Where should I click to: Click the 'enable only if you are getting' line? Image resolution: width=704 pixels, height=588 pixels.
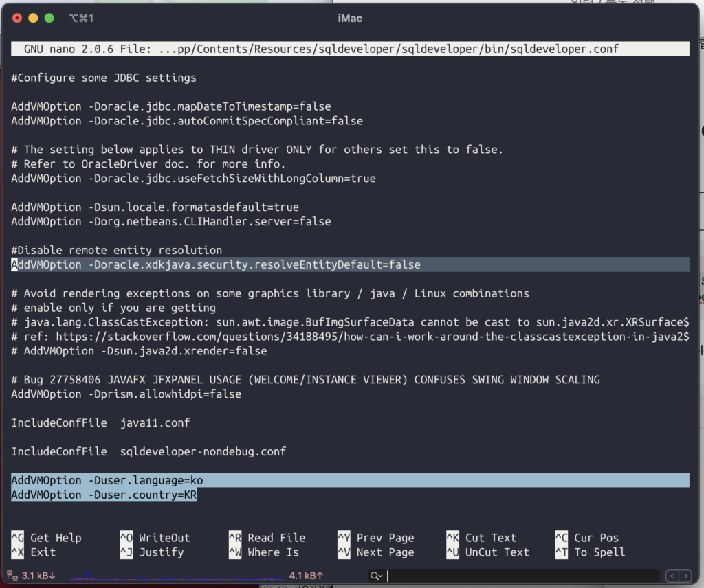pyautogui.click(x=113, y=308)
